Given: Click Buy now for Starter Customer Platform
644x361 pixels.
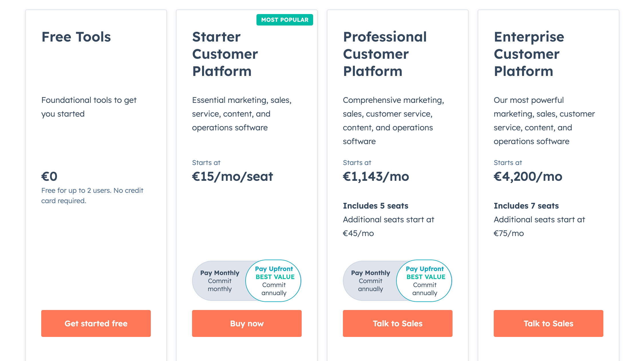Looking at the screenshot, I should tap(246, 323).
